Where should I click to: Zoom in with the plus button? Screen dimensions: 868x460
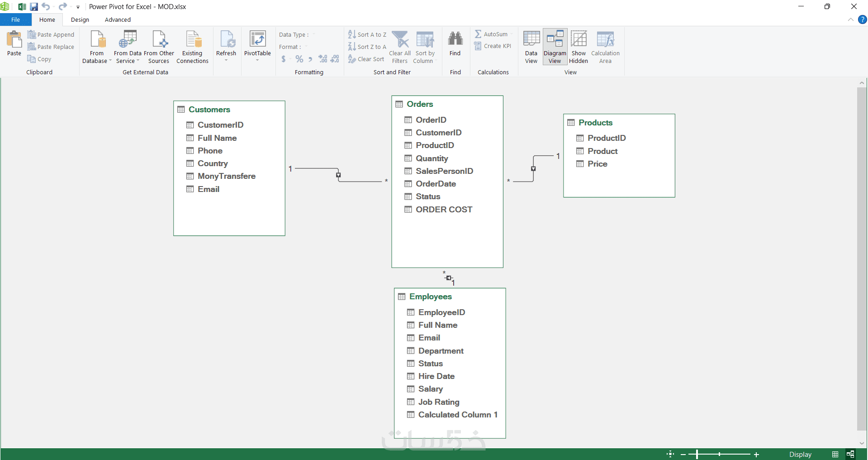click(x=756, y=454)
